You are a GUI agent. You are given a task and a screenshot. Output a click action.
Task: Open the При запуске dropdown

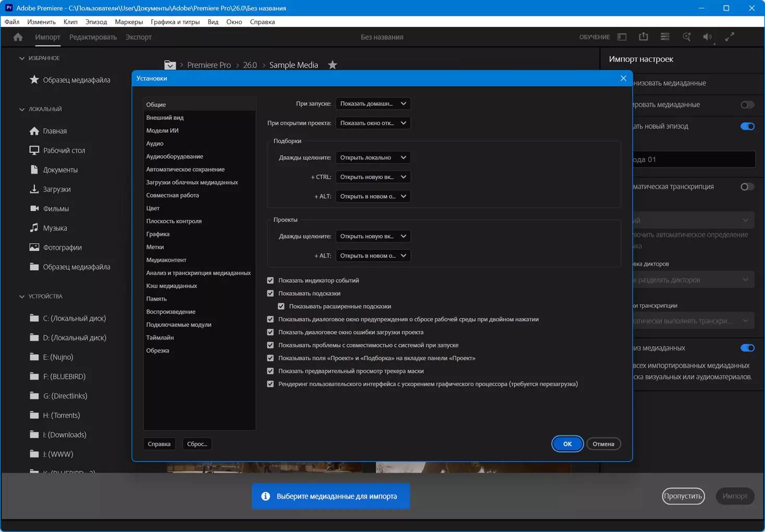(x=373, y=104)
